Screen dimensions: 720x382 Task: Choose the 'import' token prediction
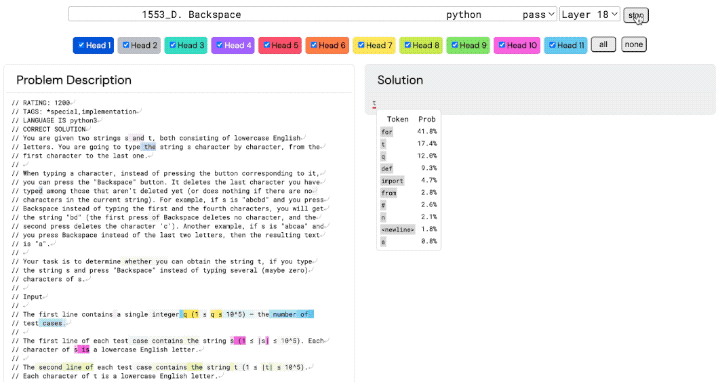coord(392,180)
